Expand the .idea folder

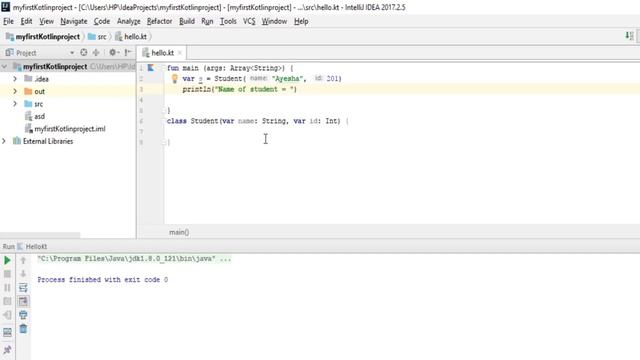click(x=15, y=78)
